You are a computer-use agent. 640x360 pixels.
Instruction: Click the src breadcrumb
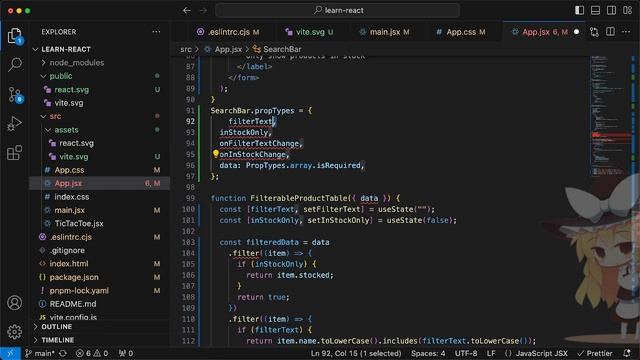[x=186, y=49]
